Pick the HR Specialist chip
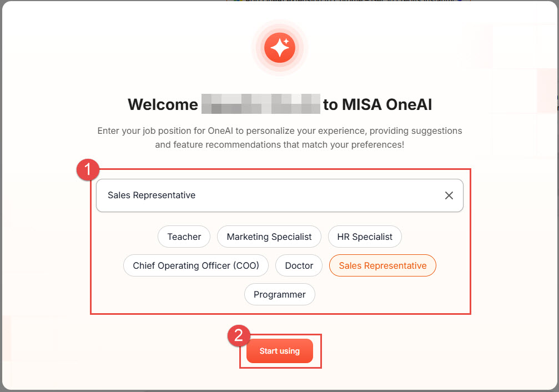 coord(365,237)
